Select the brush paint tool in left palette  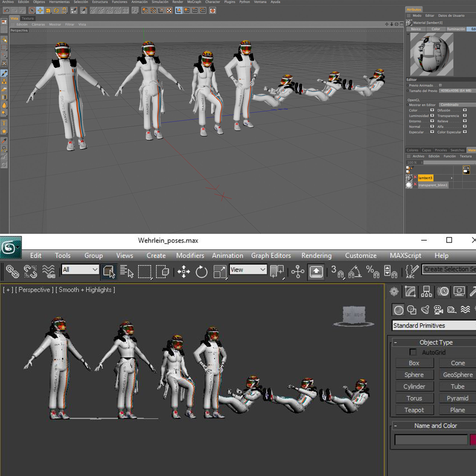click(x=4, y=73)
